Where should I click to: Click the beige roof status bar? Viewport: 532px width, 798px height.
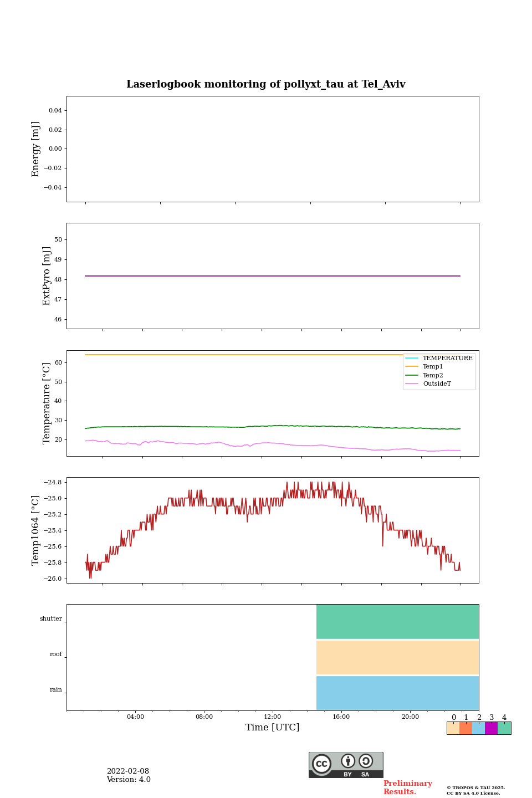click(397, 657)
